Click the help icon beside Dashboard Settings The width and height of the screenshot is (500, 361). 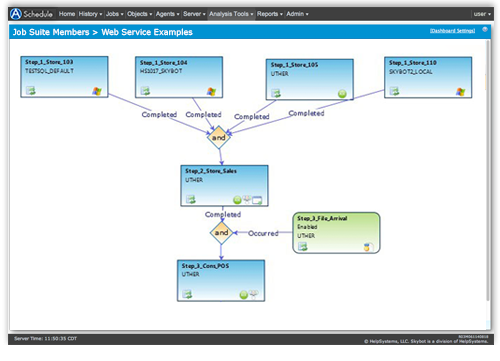[485, 30]
